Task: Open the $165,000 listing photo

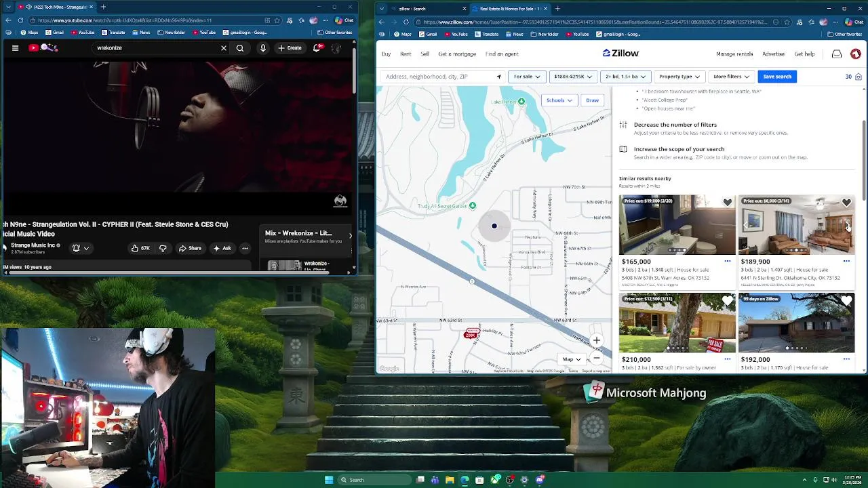Action: (677, 225)
